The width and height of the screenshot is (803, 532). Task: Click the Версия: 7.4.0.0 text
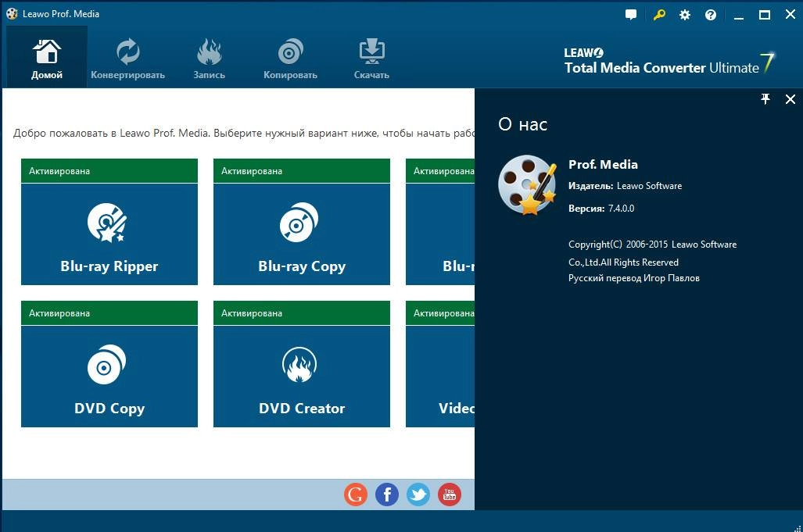(601, 209)
